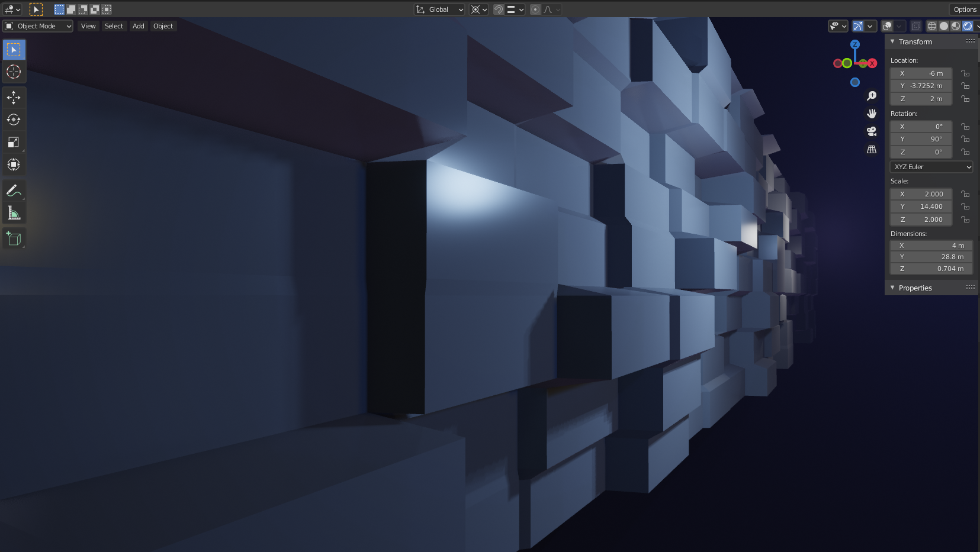Select the Select Box tool
Viewport: 980px width, 552px height.
(14, 50)
